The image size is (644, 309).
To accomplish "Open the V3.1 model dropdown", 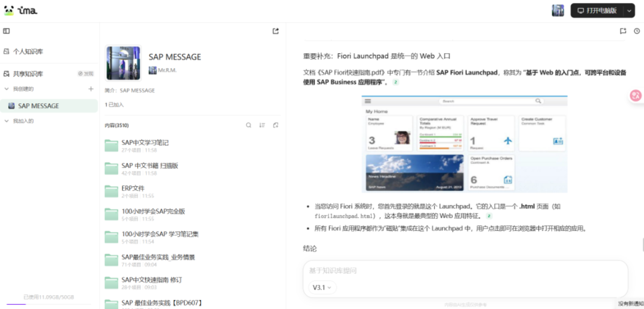I will pos(322,288).
